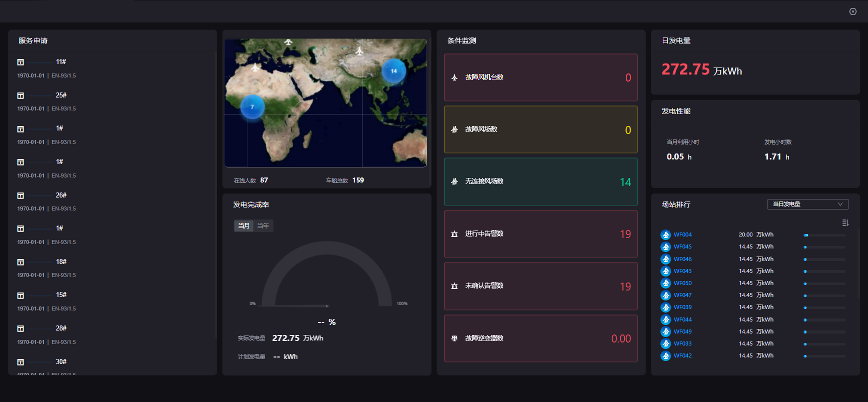Switch completion rate to 当年
Image resolution: width=868 pixels, height=402 pixels.
(x=263, y=226)
